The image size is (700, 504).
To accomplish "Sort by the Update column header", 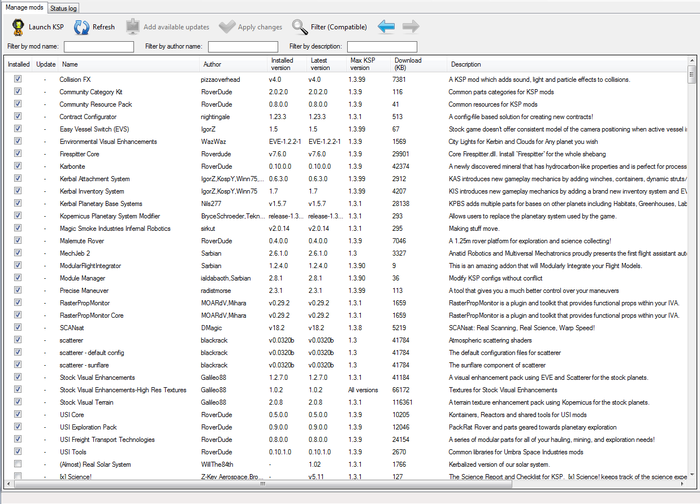I will coord(46,64).
